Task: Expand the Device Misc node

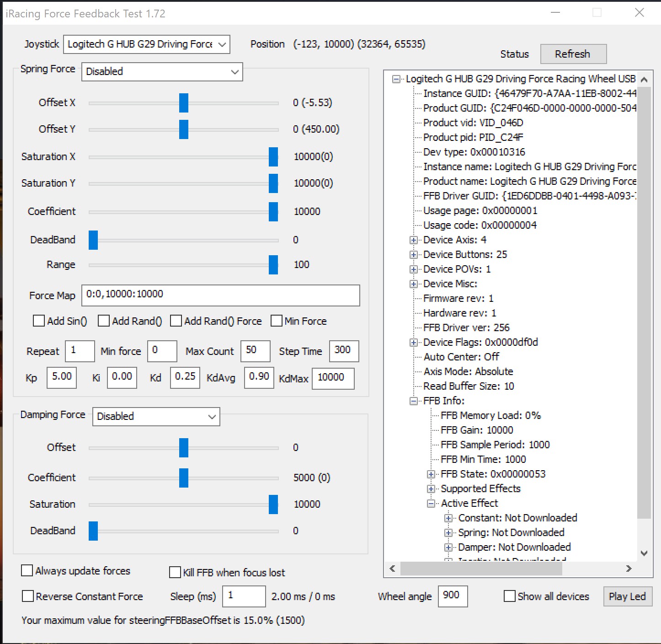Action: (x=414, y=284)
